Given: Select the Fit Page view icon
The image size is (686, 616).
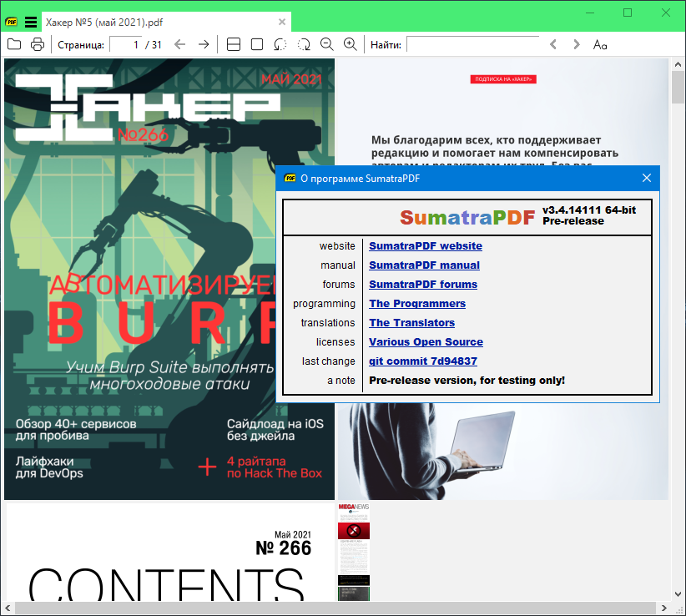Looking at the screenshot, I should [x=257, y=44].
